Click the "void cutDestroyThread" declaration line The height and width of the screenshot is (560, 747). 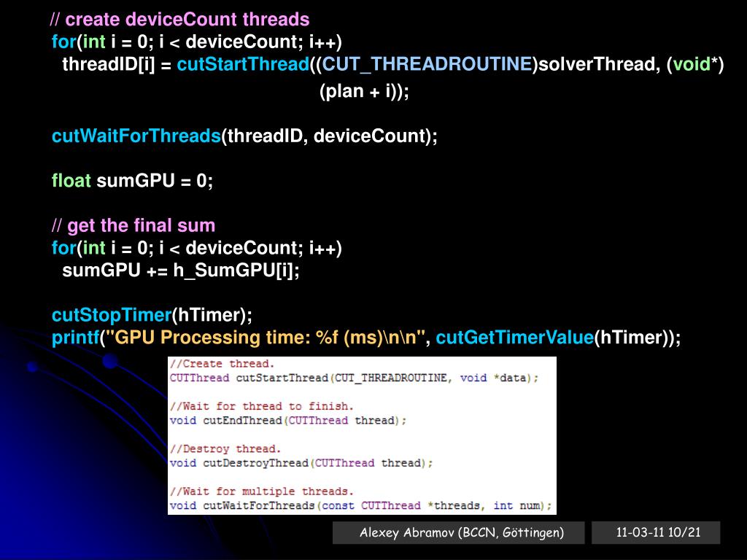pos(301,463)
